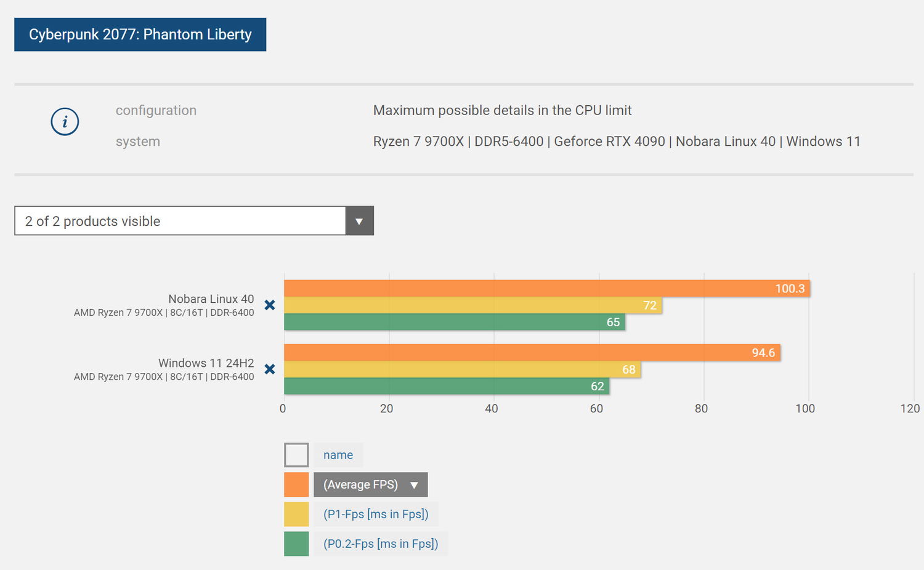This screenshot has width=924, height=570.
Task: Click the circular info icon
Action: click(65, 122)
